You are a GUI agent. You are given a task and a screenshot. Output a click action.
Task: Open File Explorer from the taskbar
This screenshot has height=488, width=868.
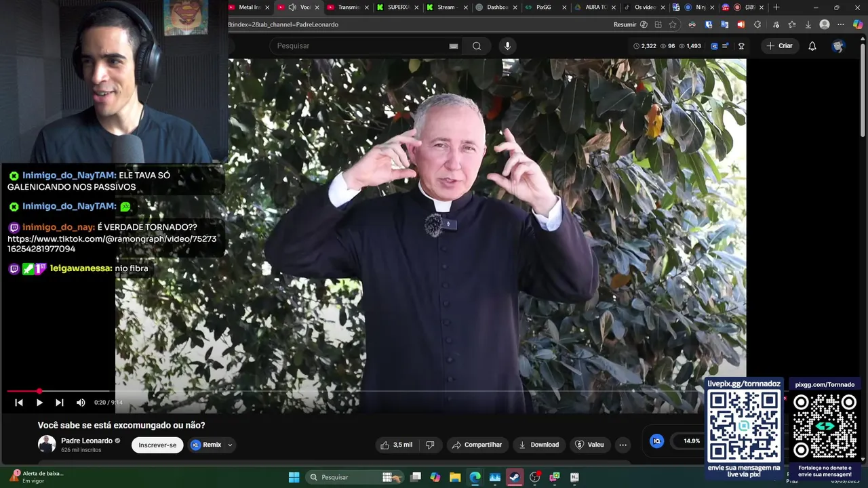[x=455, y=477]
